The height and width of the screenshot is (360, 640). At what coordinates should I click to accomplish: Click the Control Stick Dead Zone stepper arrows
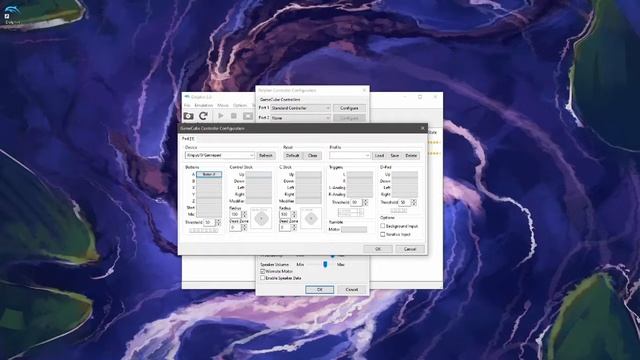coord(244,227)
